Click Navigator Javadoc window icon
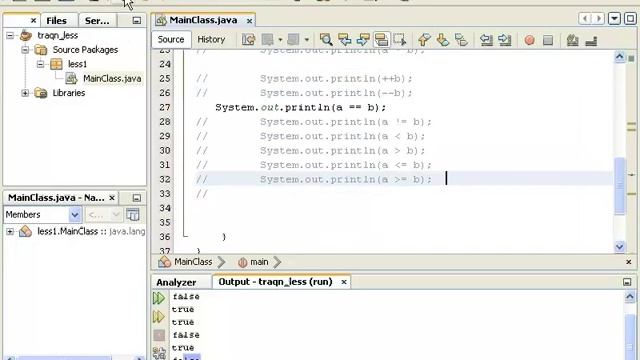This screenshot has width=640, height=360. pos(133,214)
